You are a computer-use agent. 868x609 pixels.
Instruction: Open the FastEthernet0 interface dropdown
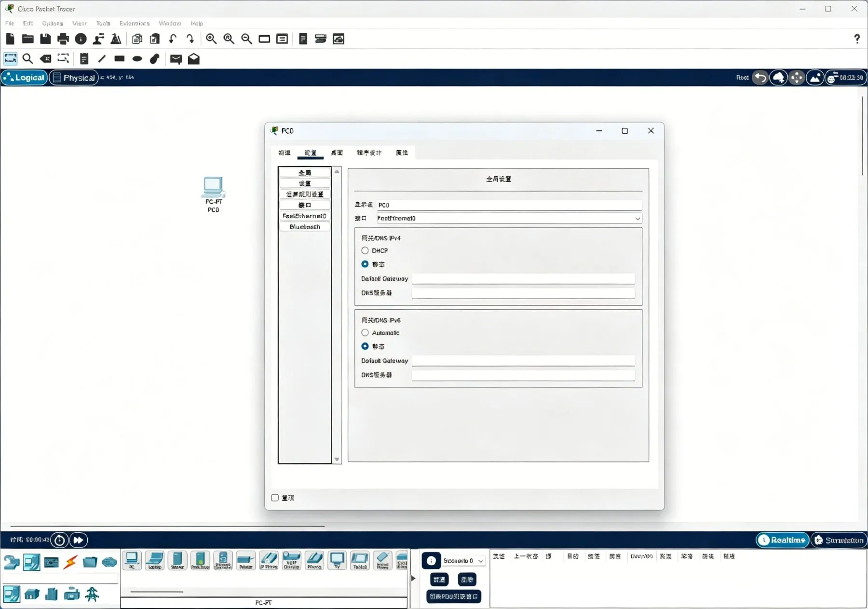click(509, 219)
